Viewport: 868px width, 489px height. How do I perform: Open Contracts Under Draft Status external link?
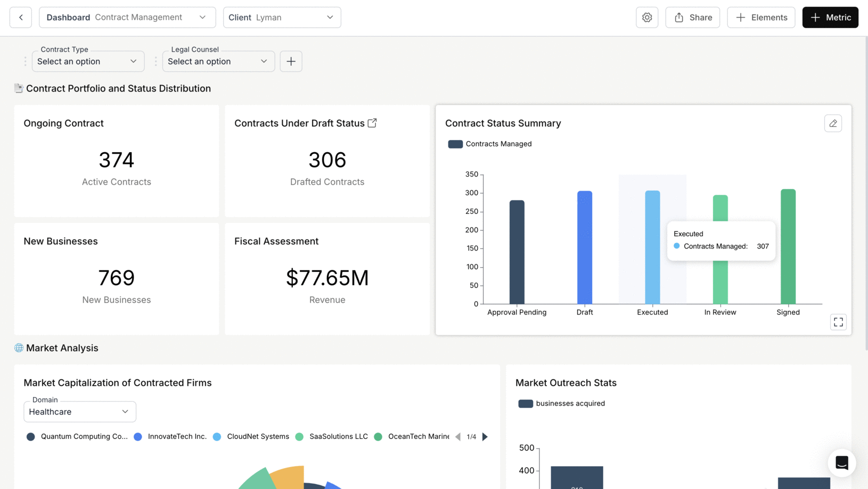click(x=371, y=123)
